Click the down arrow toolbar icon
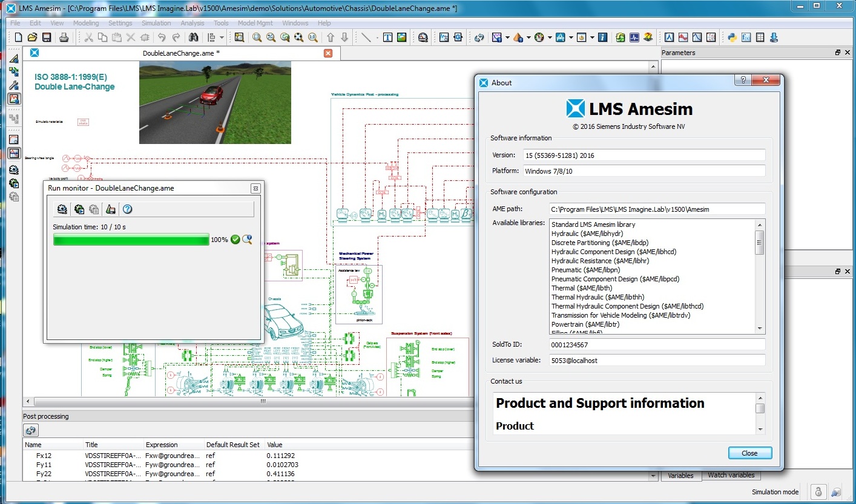The height and width of the screenshot is (504, 856). 344,38
